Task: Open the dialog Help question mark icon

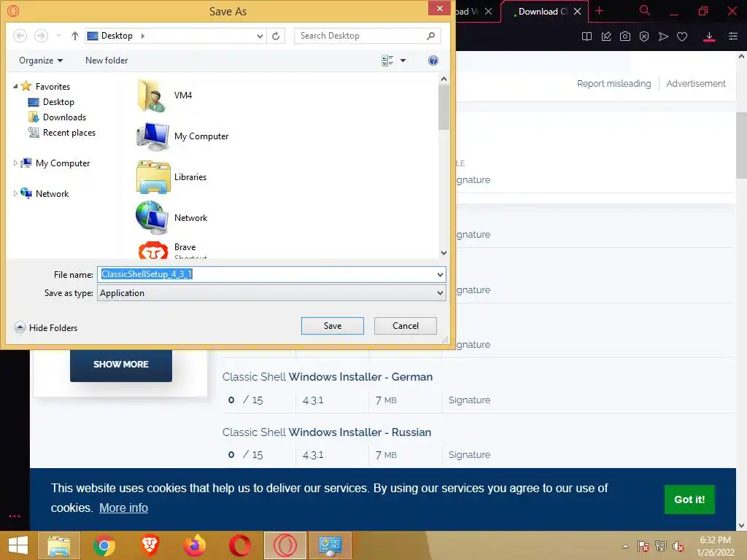Action: 433,61
